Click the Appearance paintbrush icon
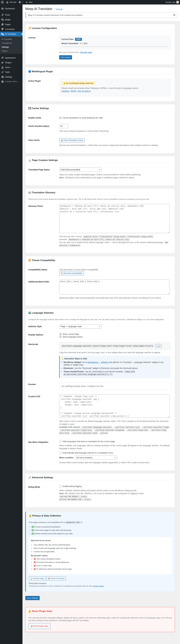 point(3,58)
